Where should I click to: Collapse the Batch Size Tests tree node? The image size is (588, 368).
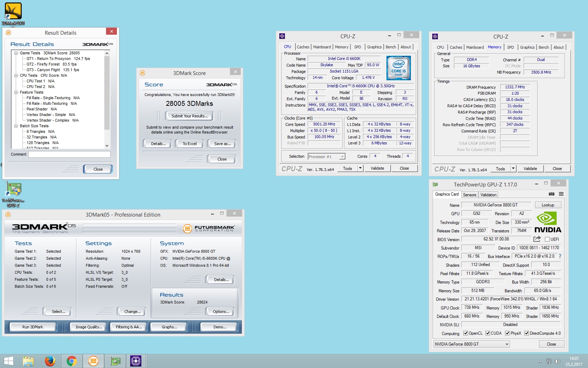point(16,126)
